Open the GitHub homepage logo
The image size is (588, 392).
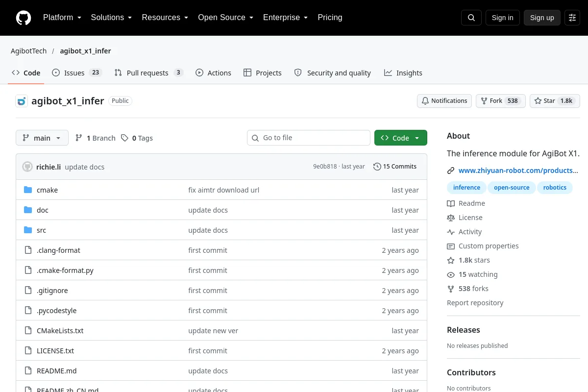point(24,18)
